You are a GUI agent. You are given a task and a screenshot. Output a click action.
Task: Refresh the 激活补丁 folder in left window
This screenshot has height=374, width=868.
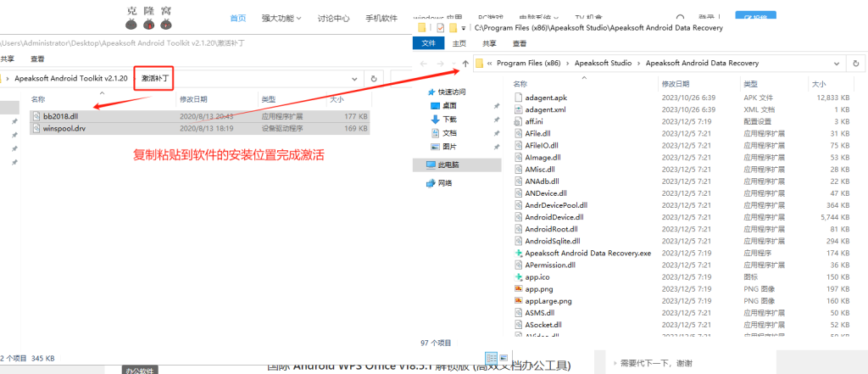click(x=374, y=79)
